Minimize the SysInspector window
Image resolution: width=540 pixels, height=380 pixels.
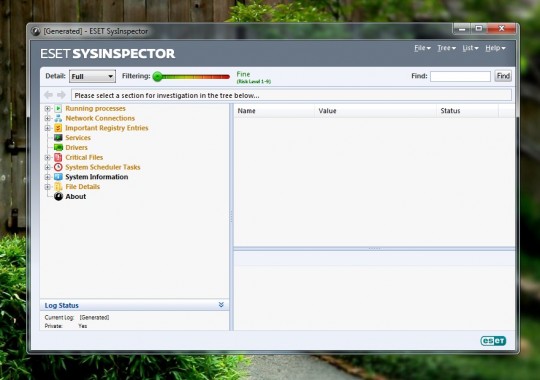tap(462, 29)
